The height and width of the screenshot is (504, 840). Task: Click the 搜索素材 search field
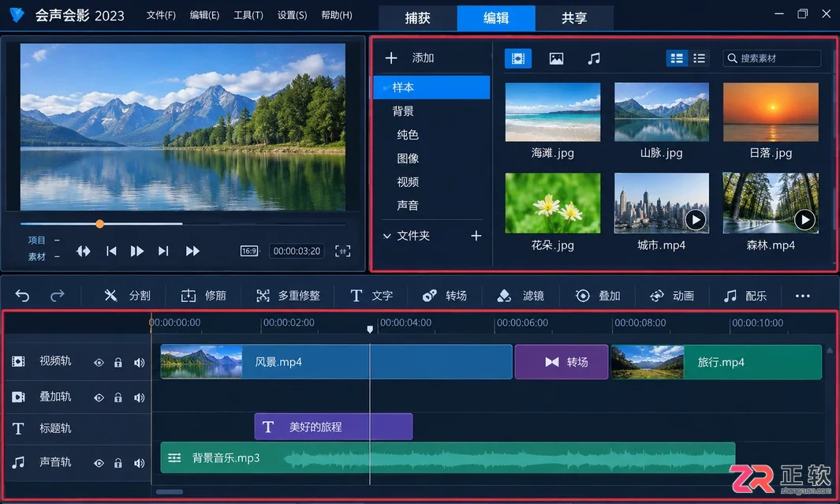click(x=771, y=58)
